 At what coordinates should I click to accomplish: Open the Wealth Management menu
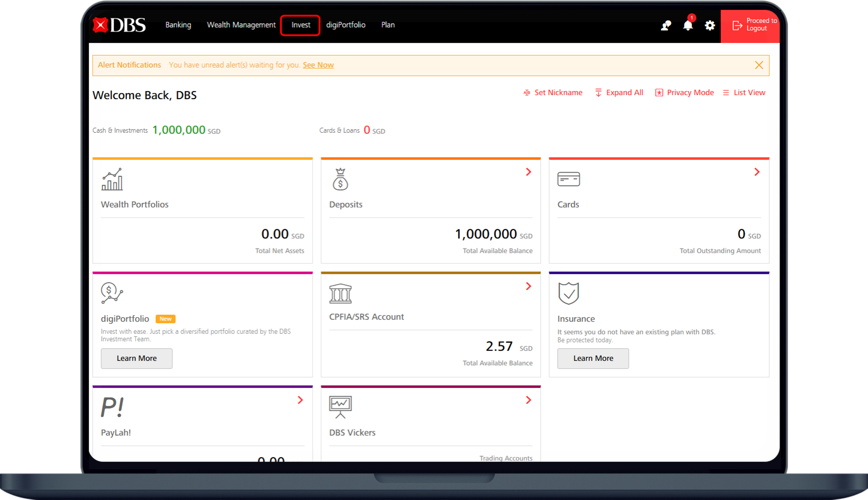click(241, 25)
